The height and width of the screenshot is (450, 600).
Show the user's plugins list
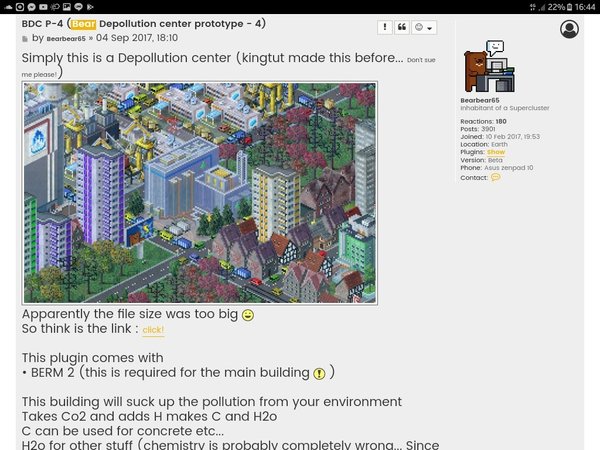click(496, 152)
